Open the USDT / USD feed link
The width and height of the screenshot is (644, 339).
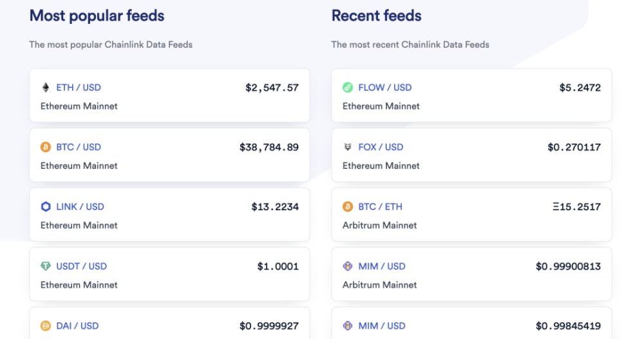(82, 266)
